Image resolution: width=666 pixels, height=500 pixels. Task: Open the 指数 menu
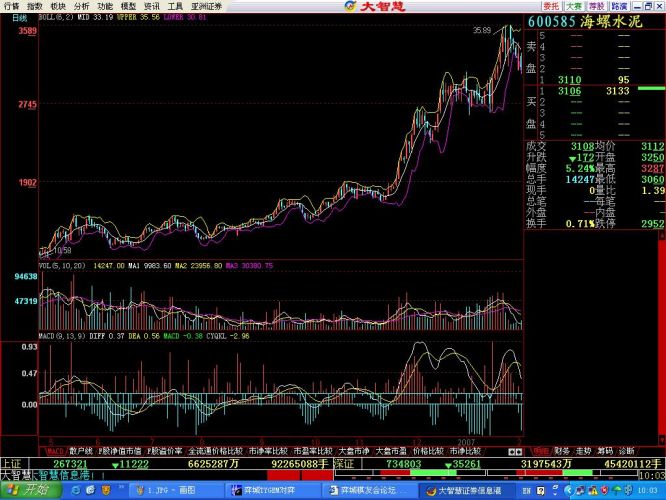(x=35, y=6)
